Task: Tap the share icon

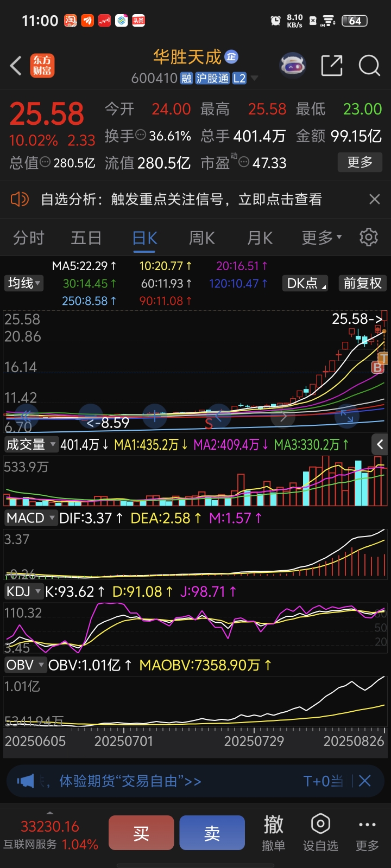Action: [332, 66]
